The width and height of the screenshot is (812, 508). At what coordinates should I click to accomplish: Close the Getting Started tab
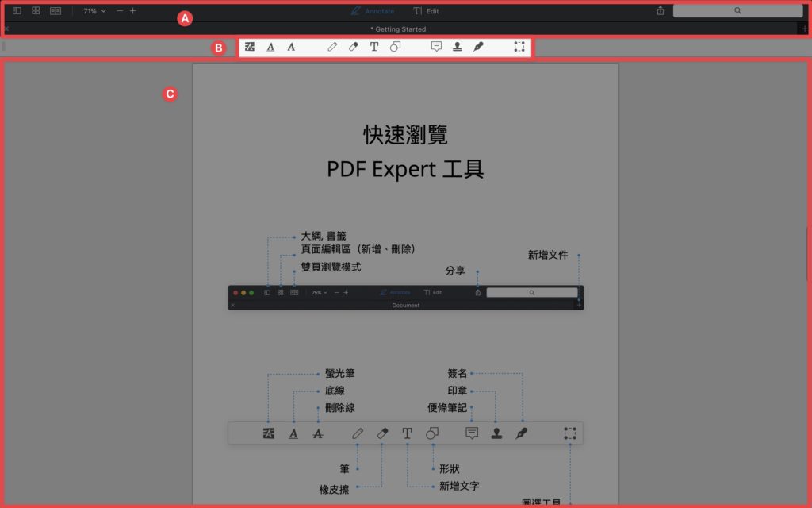coord(6,29)
